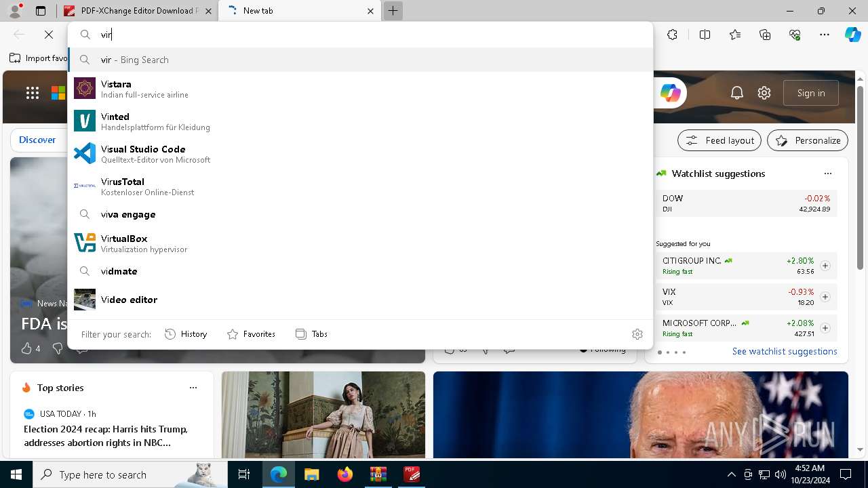Open Browser essentials heart icon
Viewport: 868px width, 488px height.
tap(795, 35)
